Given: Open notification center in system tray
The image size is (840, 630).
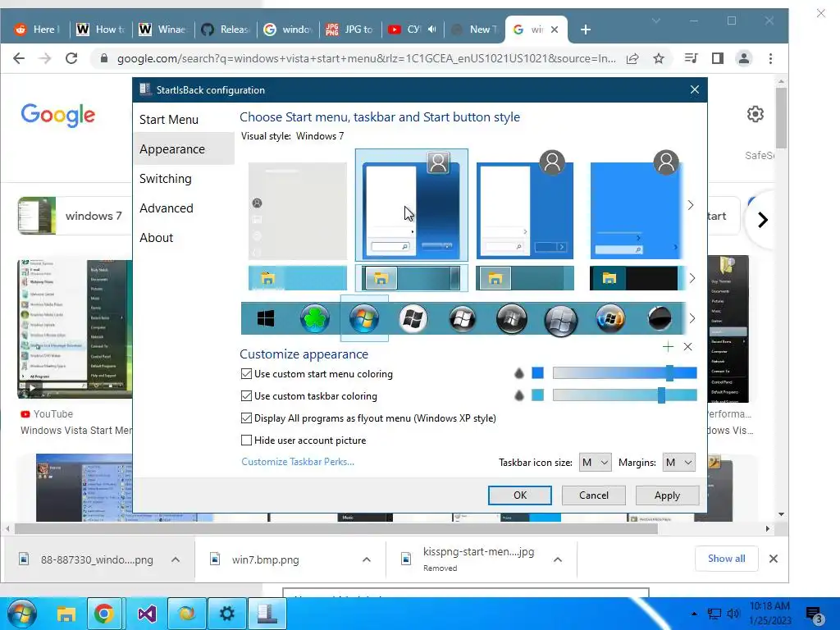Looking at the screenshot, I should [815, 615].
